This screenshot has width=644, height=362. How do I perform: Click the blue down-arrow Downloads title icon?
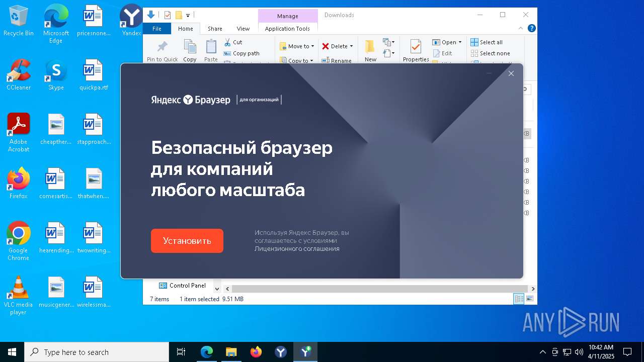coord(151,15)
